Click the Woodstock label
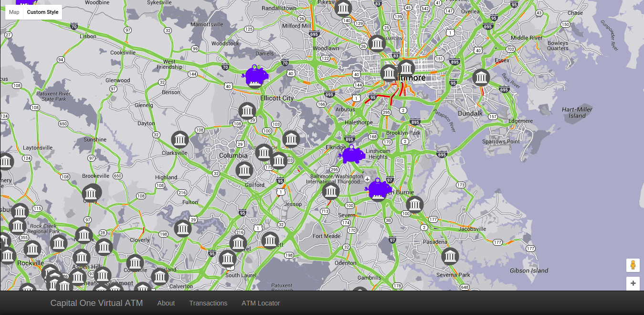The image size is (644, 315). pyautogui.click(x=225, y=43)
